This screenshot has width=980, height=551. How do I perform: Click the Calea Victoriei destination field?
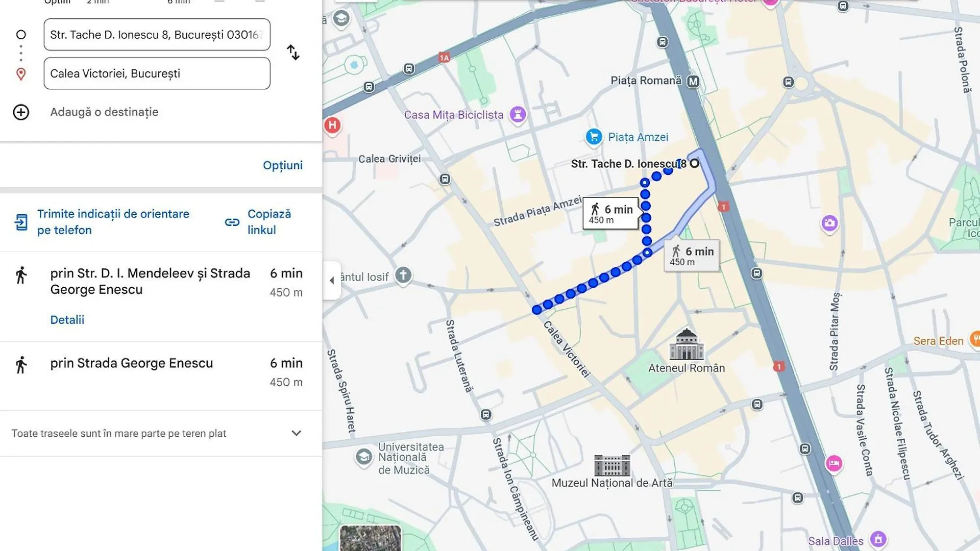tap(157, 73)
